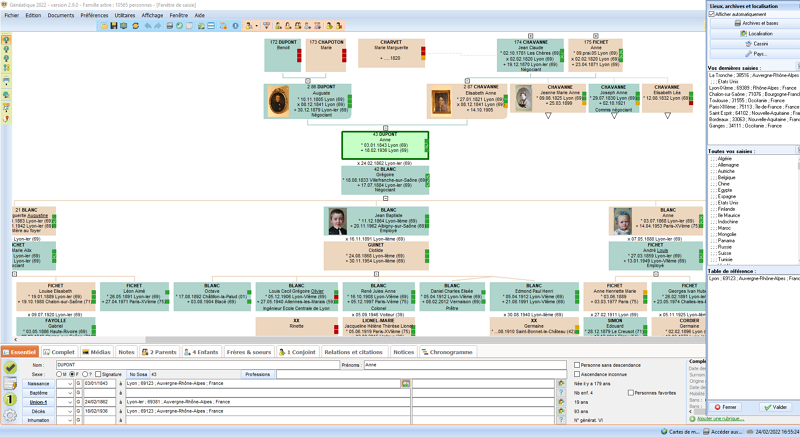Click the large green checkmark validate icon

click(x=10, y=367)
